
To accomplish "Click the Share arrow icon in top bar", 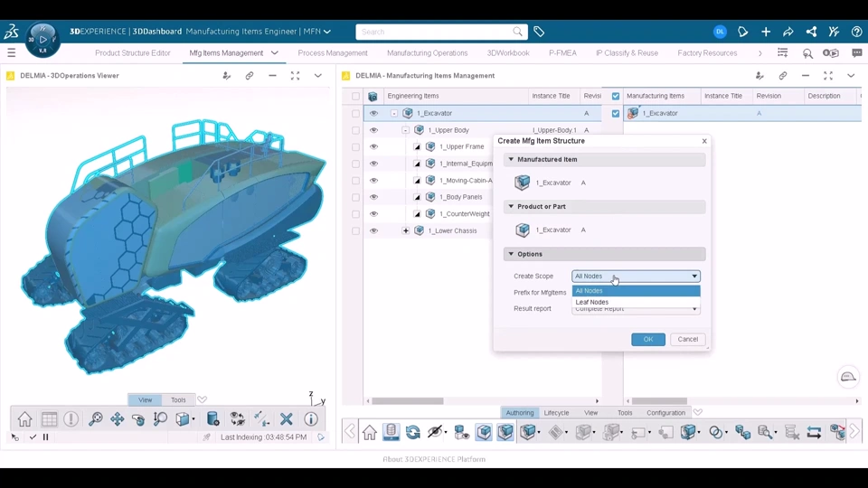I will coord(788,32).
